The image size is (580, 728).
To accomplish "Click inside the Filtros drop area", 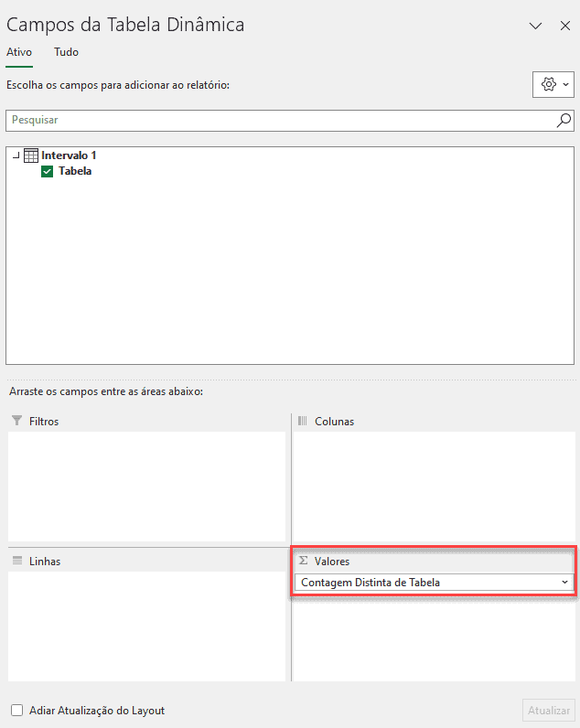I will [x=146, y=487].
